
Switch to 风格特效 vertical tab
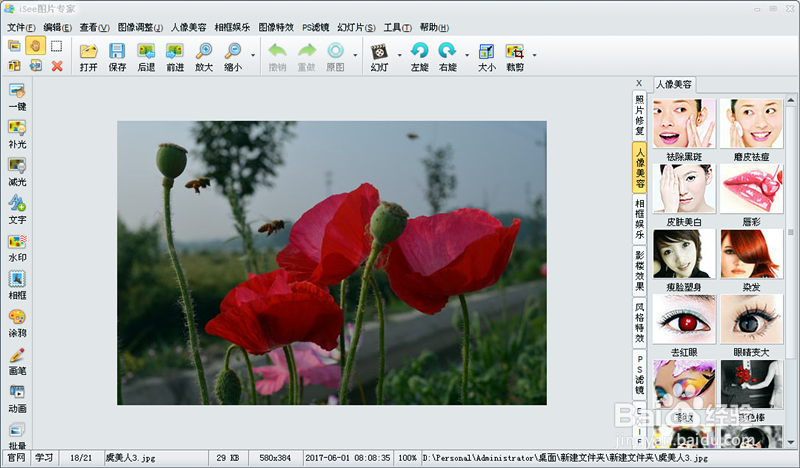click(x=639, y=322)
